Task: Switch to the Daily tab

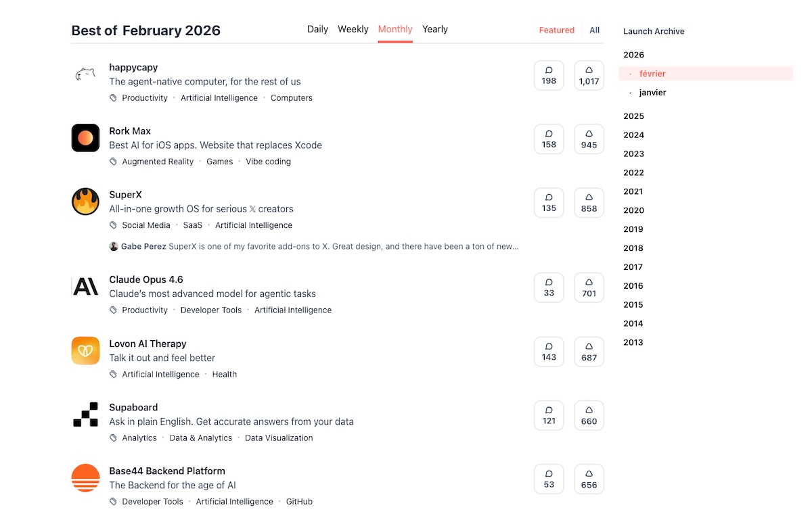Action: 317,29
